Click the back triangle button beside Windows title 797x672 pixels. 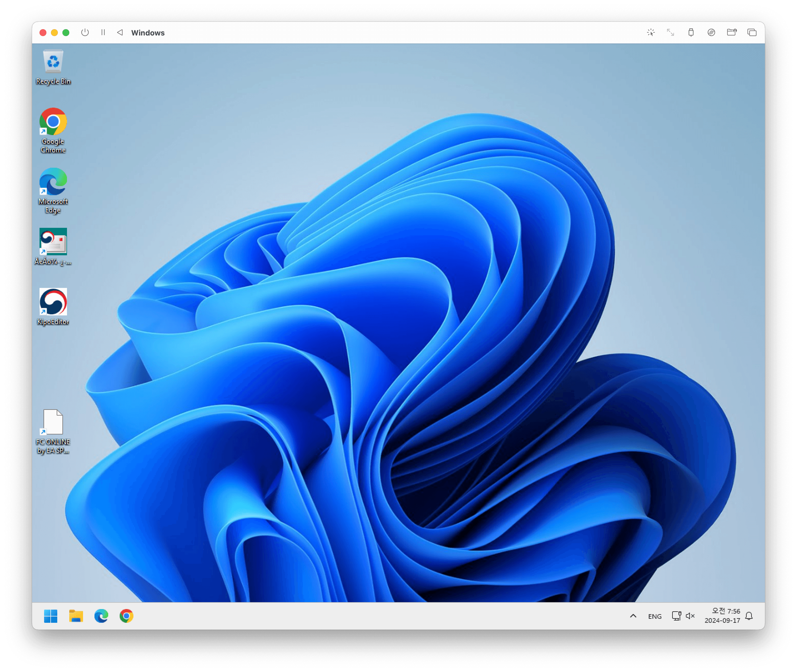click(x=120, y=32)
